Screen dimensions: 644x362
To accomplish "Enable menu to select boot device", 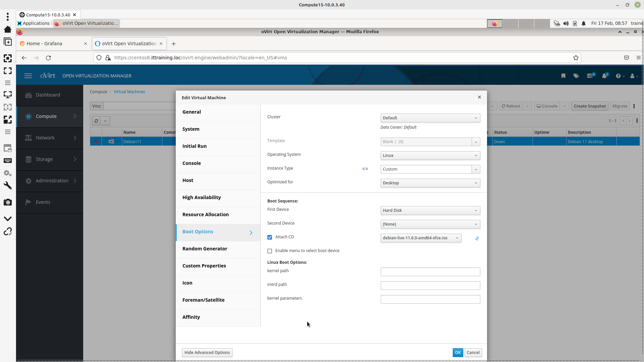I will (x=270, y=251).
